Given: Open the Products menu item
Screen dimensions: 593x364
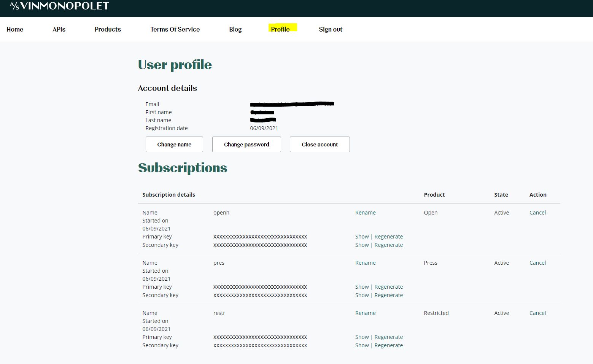Looking at the screenshot, I should [108, 29].
